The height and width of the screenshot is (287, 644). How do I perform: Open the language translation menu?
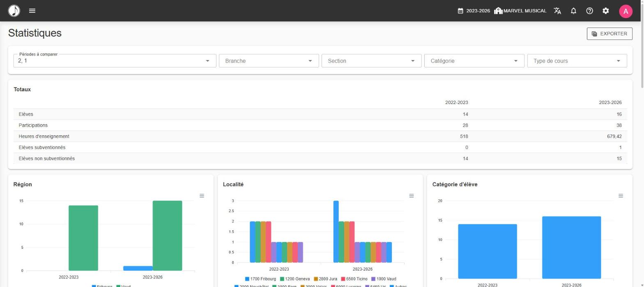(557, 11)
